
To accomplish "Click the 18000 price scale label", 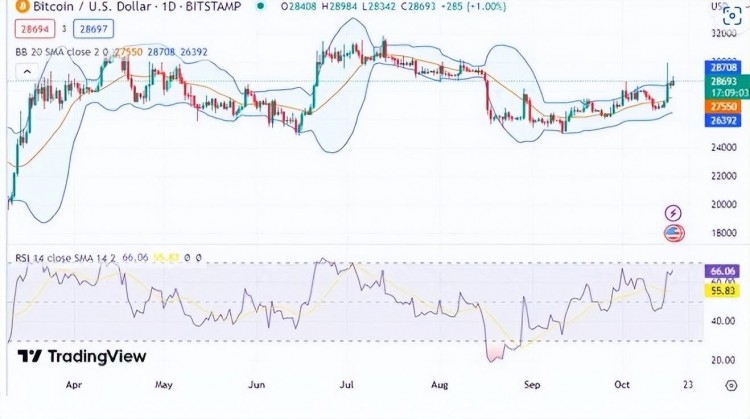I will (x=723, y=233).
